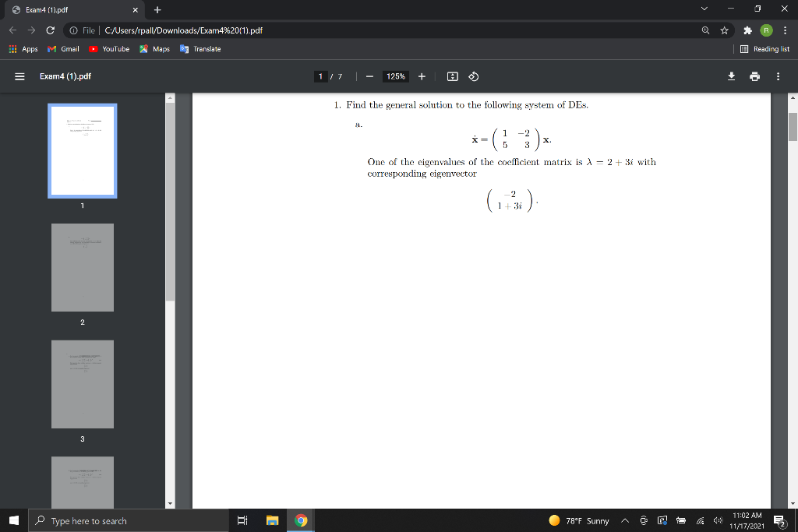Bookmark this page with the star

tap(724, 30)
